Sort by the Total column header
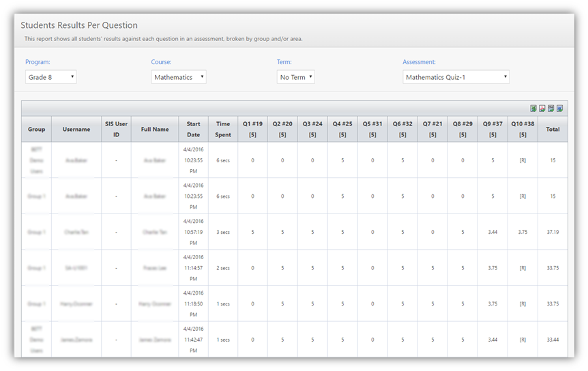Screen dimensions: 588x371 (553, 129)
